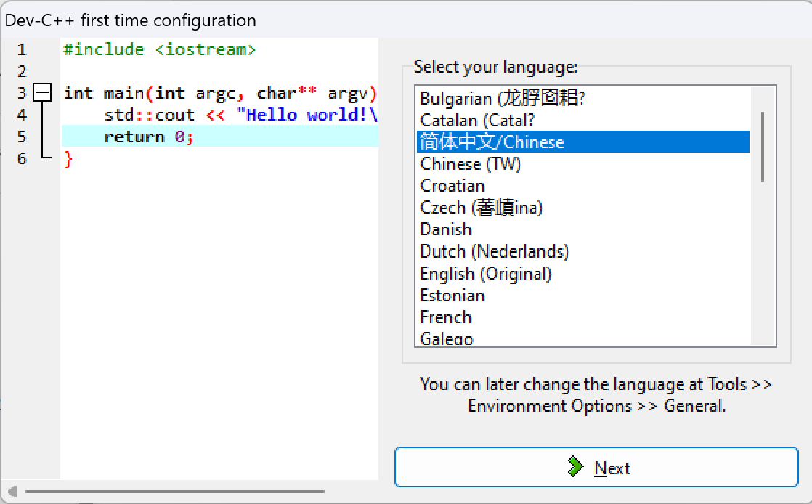Select French language
This screenshot has width=812, height=504.
(583, 317)
